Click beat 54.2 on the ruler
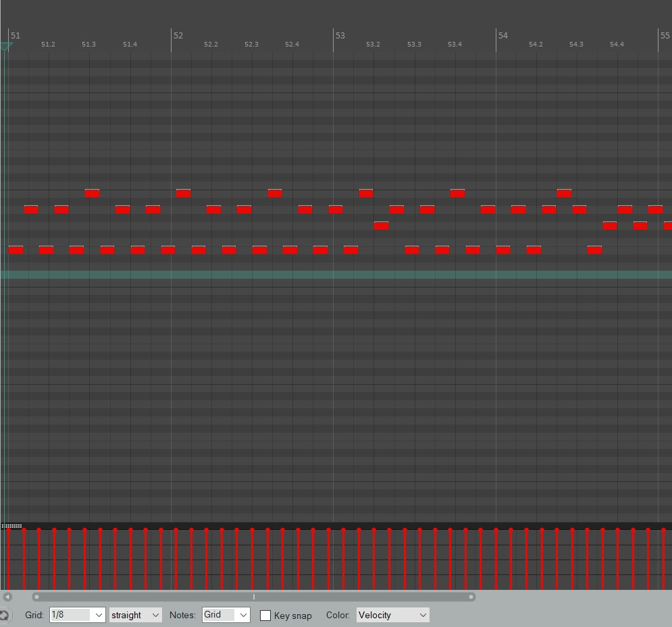 pos(536,44)
